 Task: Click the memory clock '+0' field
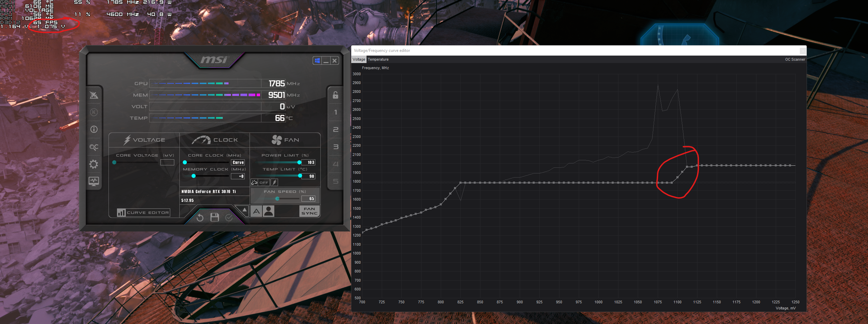[238, 176]
